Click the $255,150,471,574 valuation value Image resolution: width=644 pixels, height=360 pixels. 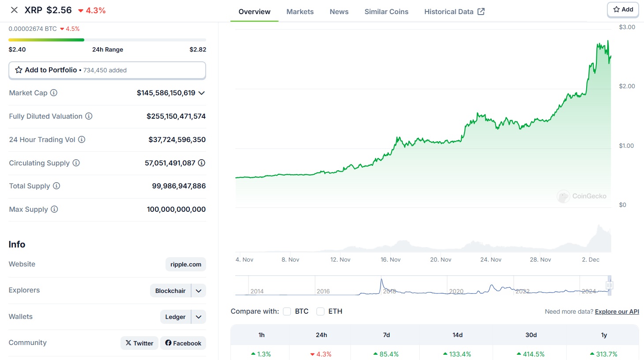(x=176, y=116)
